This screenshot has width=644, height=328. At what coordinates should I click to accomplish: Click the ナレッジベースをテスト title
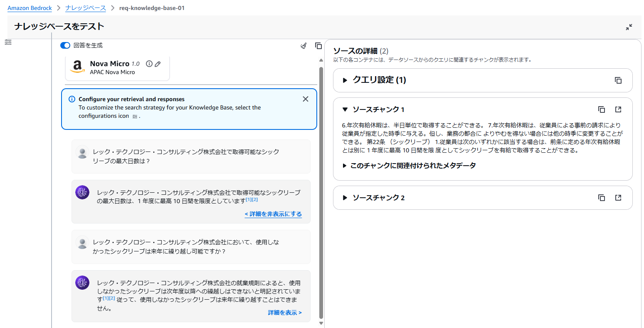point(59,27)
